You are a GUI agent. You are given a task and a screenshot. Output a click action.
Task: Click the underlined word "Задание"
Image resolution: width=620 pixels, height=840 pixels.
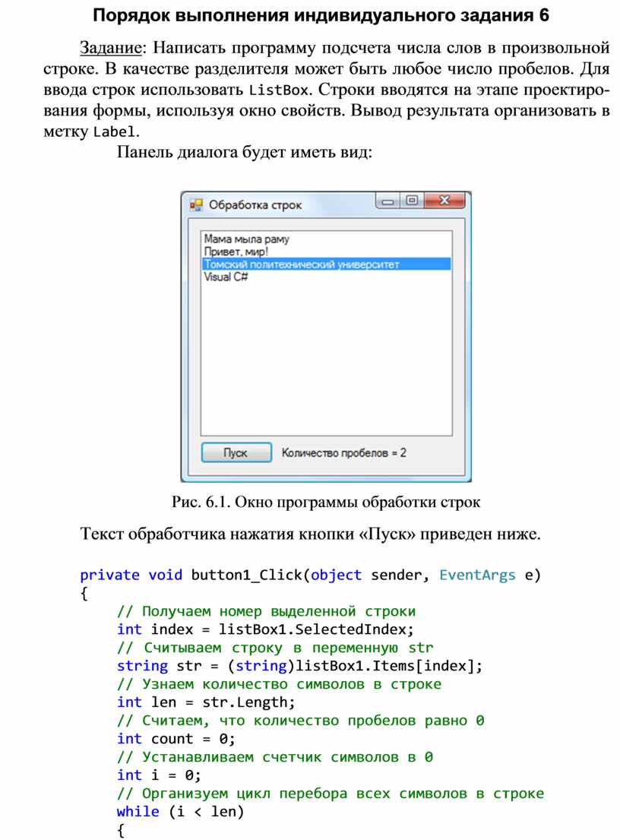coord(111,48)
